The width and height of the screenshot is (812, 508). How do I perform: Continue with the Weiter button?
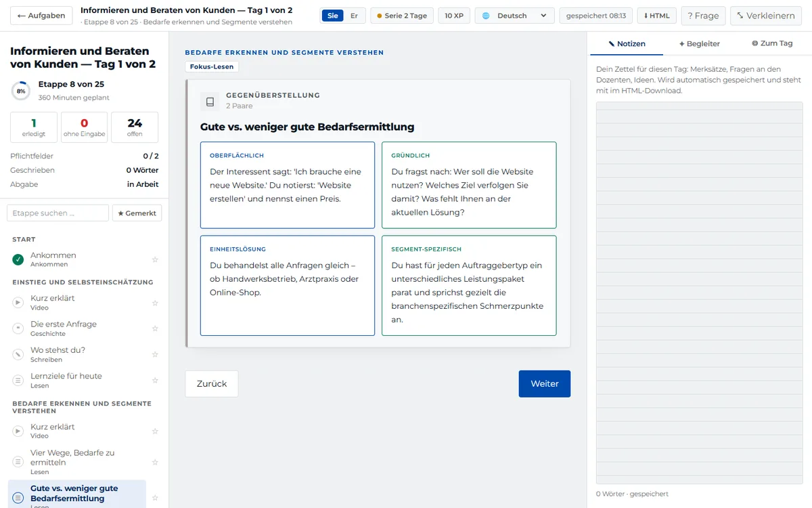pos(545,383)
